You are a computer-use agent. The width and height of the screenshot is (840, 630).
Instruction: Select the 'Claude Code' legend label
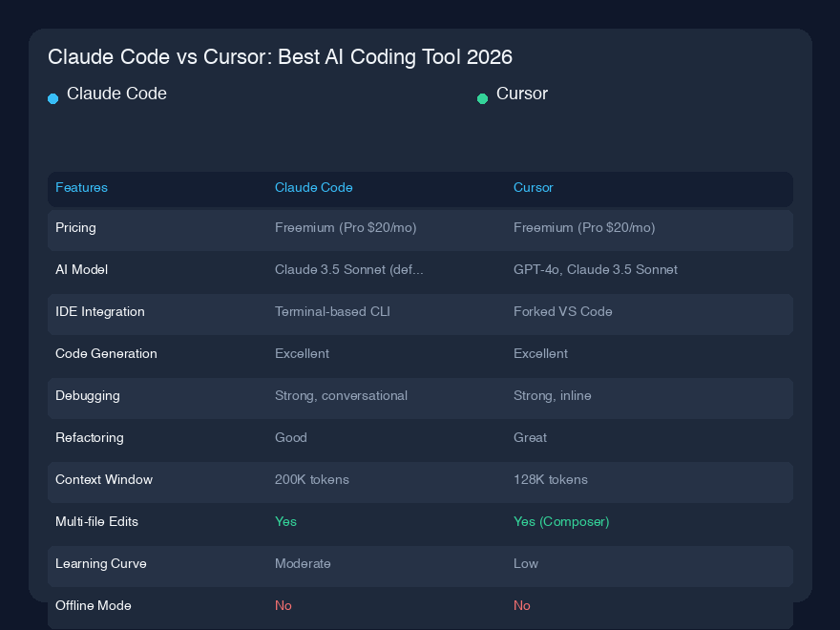point(116,94)
